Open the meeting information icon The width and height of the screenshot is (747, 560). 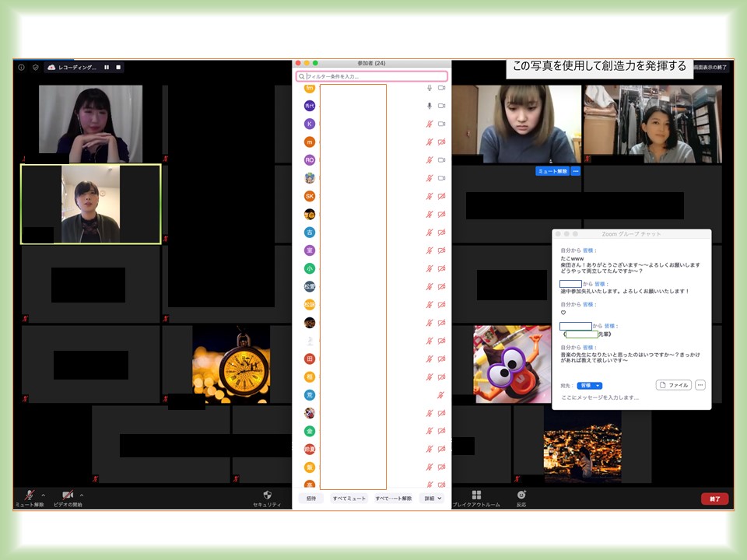click(22, 67)
